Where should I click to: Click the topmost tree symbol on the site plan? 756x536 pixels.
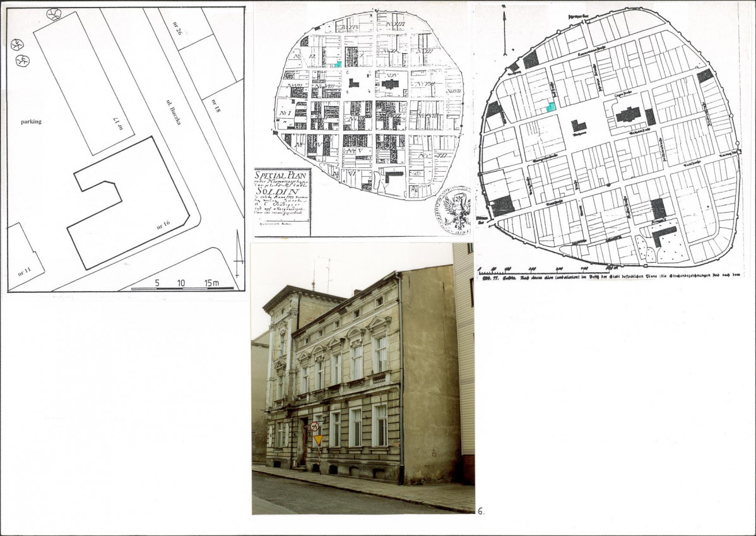click(x=54, y=14)
